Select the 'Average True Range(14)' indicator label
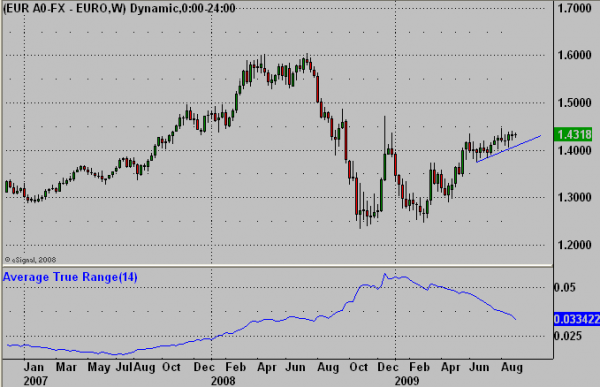This screenshot has width=600, height=387. tap(70, 277)
